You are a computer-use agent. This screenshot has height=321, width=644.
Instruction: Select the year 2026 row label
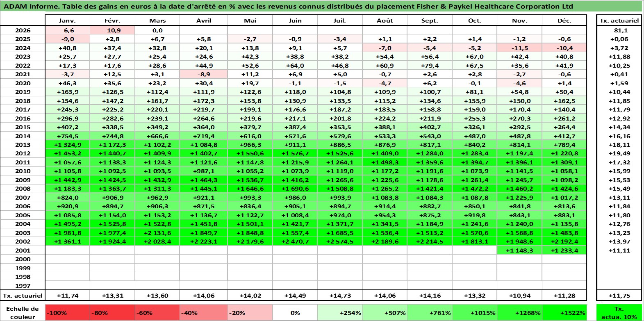click(x=23, y=30)
